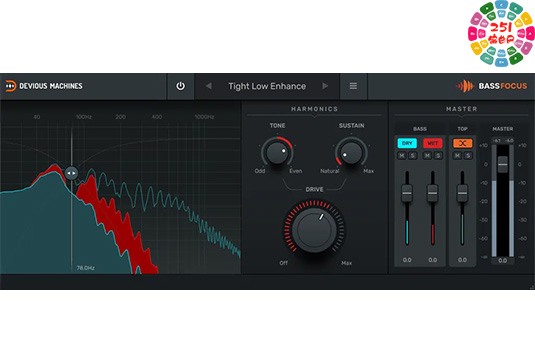Click the Off label under Drive
535x363 pixels.
(284, 263)
